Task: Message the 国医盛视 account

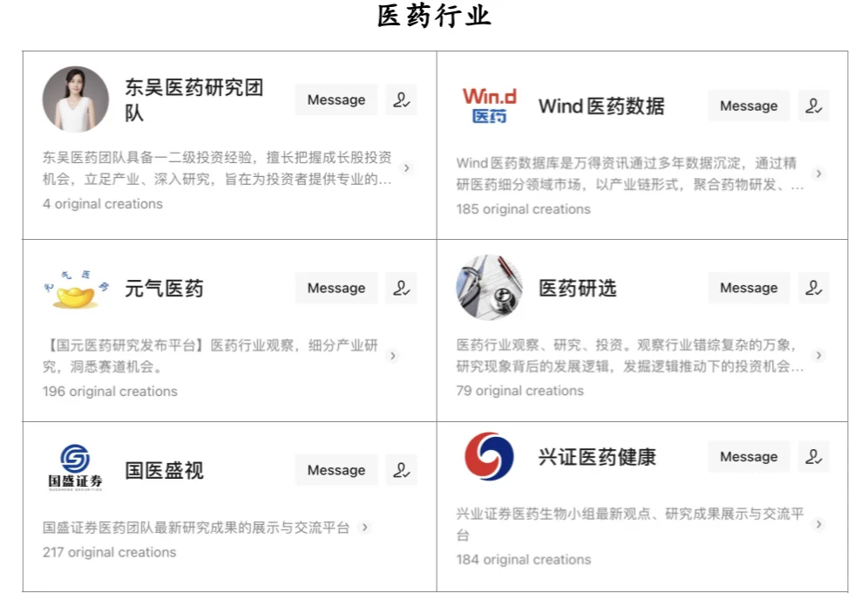Action: coord(336,470)
